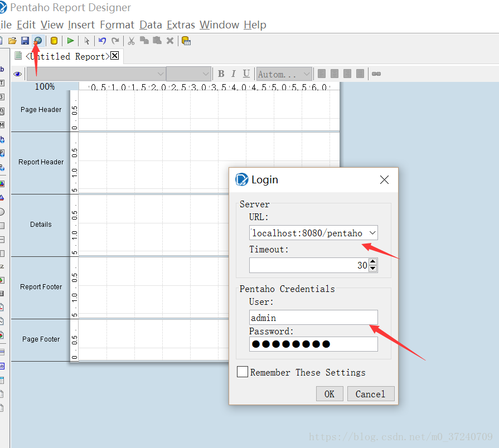Expand the Autom... color dropdown
This screenshot has width=499, height=448.
(x=284, y=74)
